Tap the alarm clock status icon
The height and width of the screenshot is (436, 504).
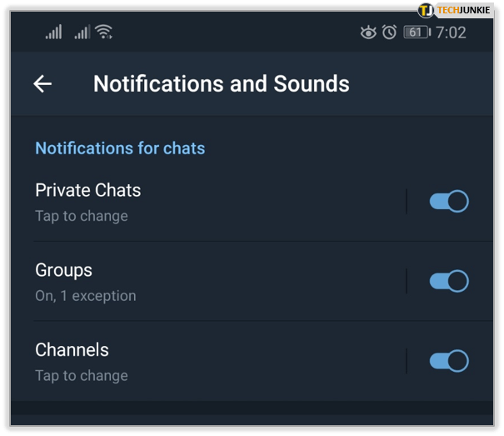(x=389, y=33)
